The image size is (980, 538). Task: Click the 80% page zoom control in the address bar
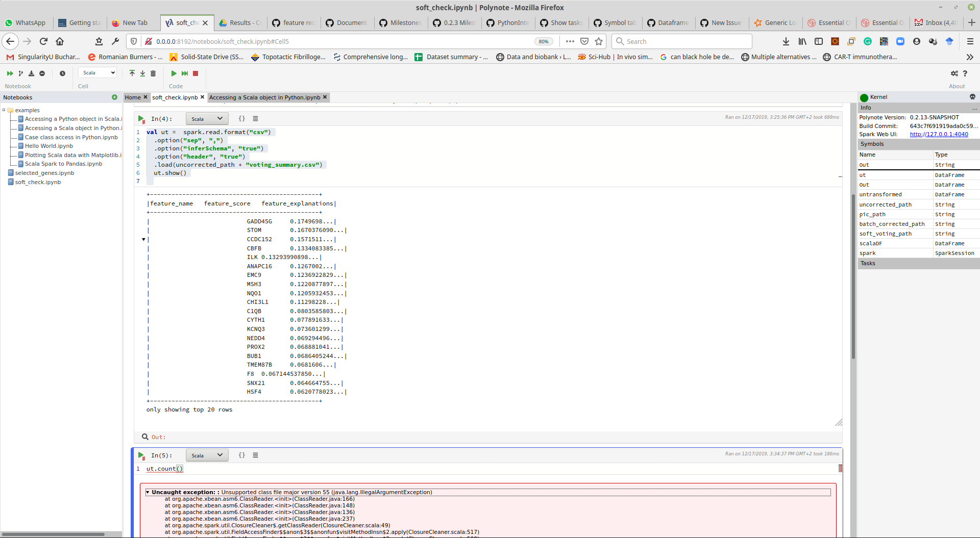click(544, 41)
